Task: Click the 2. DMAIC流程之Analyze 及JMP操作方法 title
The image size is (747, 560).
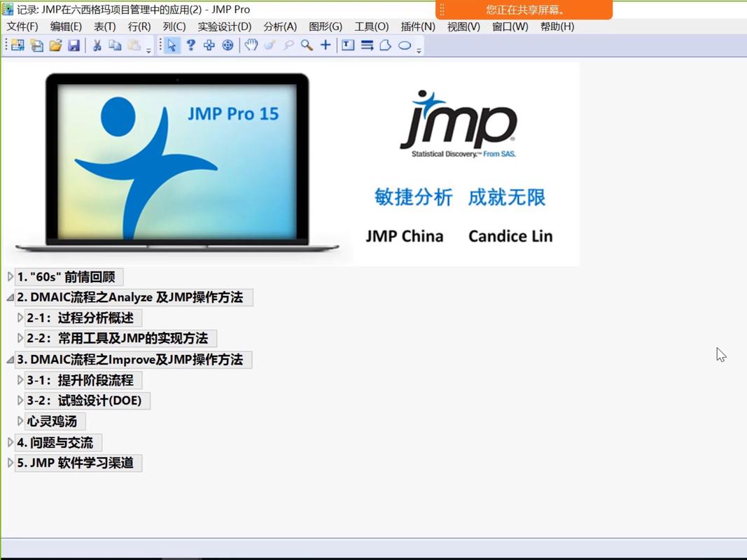Action: pyautogui.click(x=134, y=297)
